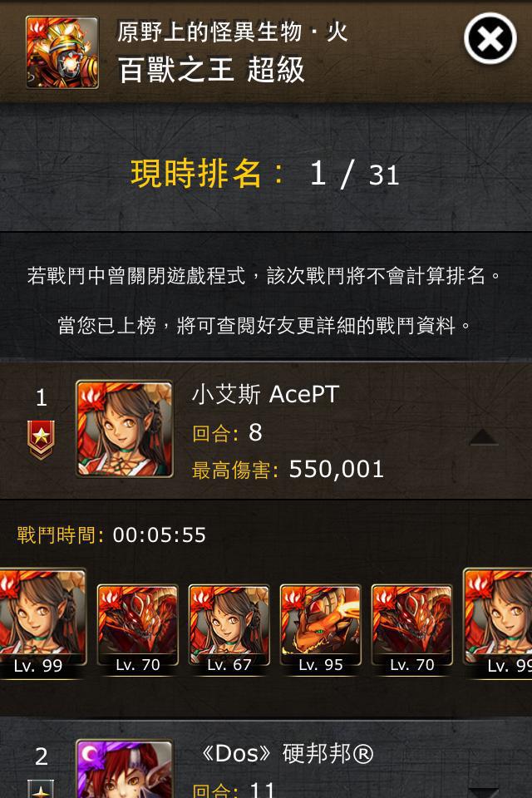The width and height of the screenshot is (532, 798).
Task: Tap the player name 小艾斯 AcePT
Action: coord(266,394)
